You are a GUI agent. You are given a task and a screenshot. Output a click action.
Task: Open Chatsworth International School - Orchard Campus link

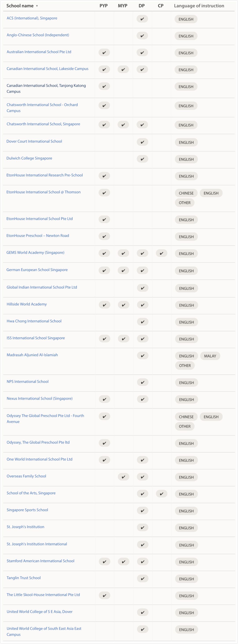(42, 108)
